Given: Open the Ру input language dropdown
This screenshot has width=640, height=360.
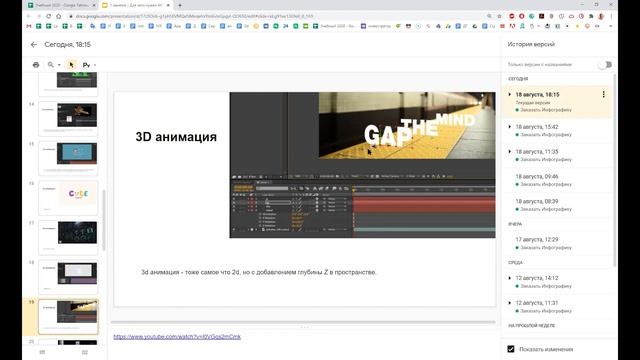Looking at the screenshot, I should 89,65.
